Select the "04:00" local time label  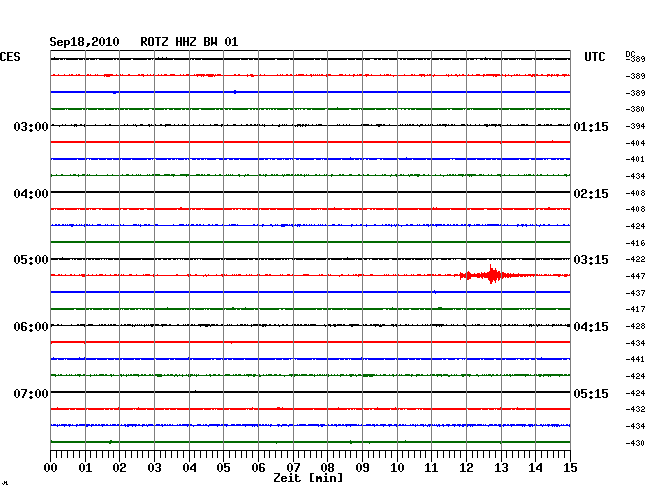[31, 194]
